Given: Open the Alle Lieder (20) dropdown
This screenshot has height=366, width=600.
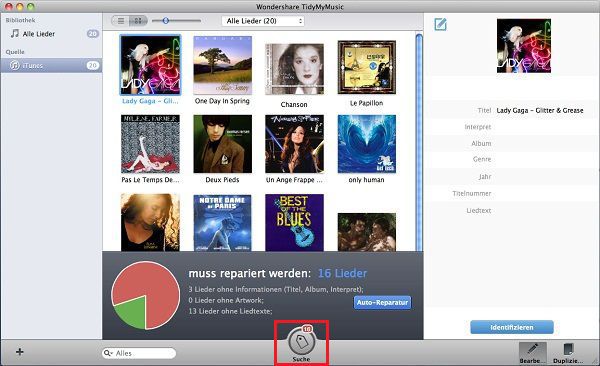Looking at the screenshot, I should (x=263, y=21).
